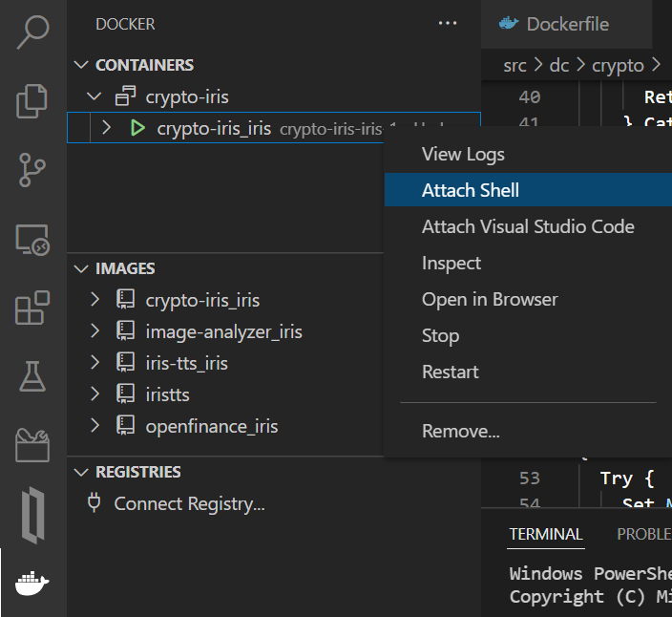This screenshot has height=617, width=672.
Task: Click the crypto breadcrumb segment
Action: pyautogui.click(x=618, y=67)
